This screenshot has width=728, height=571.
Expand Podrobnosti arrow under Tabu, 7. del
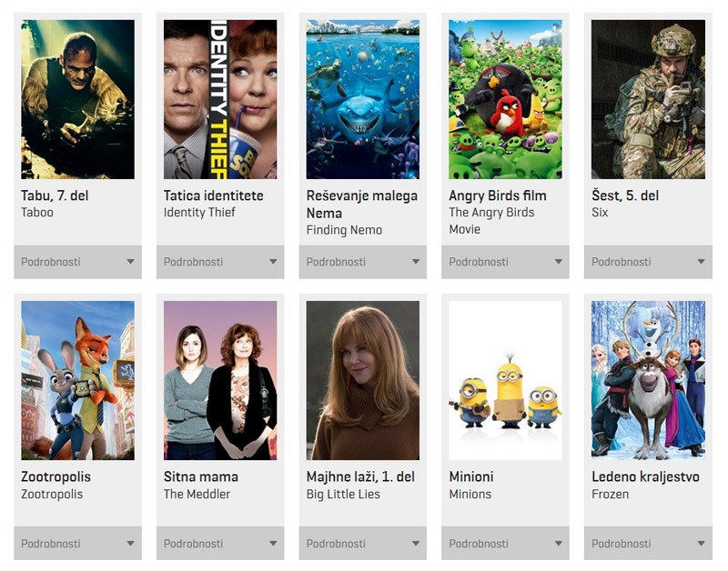click(x=130, y=262)
